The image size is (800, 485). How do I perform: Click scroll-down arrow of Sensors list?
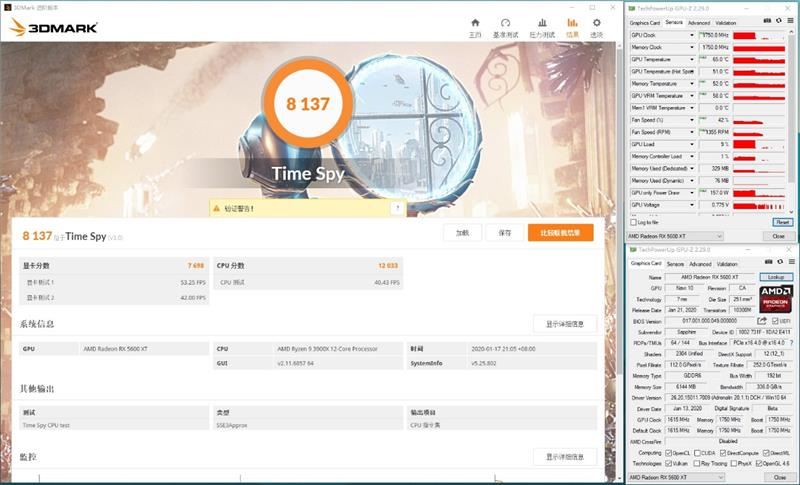pyautogui.click(x=791, y=212)
